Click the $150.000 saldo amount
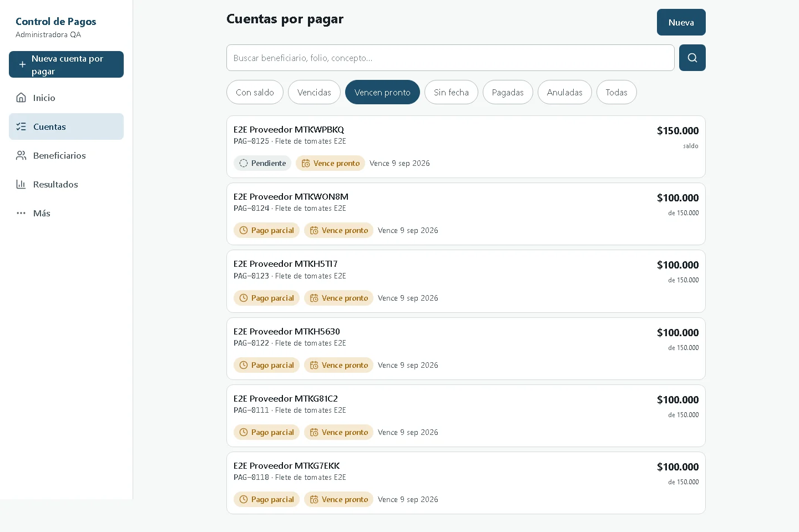 pyautogui.click(x=677, y=131)
